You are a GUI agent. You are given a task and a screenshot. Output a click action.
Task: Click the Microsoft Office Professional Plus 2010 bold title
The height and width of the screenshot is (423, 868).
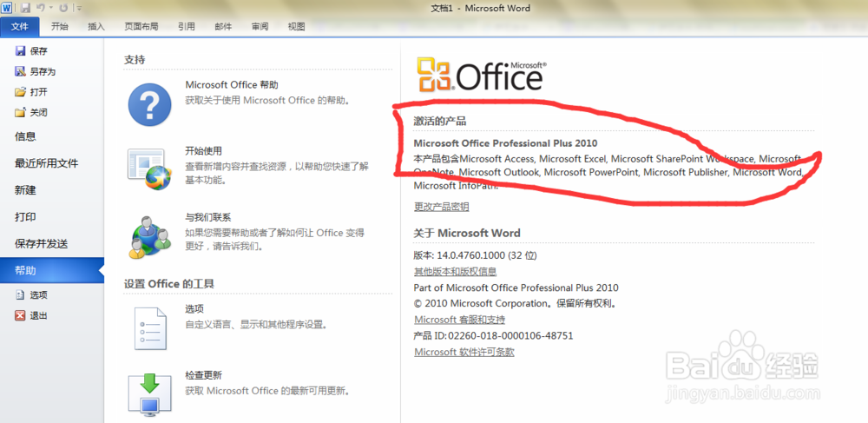[505, 142]
